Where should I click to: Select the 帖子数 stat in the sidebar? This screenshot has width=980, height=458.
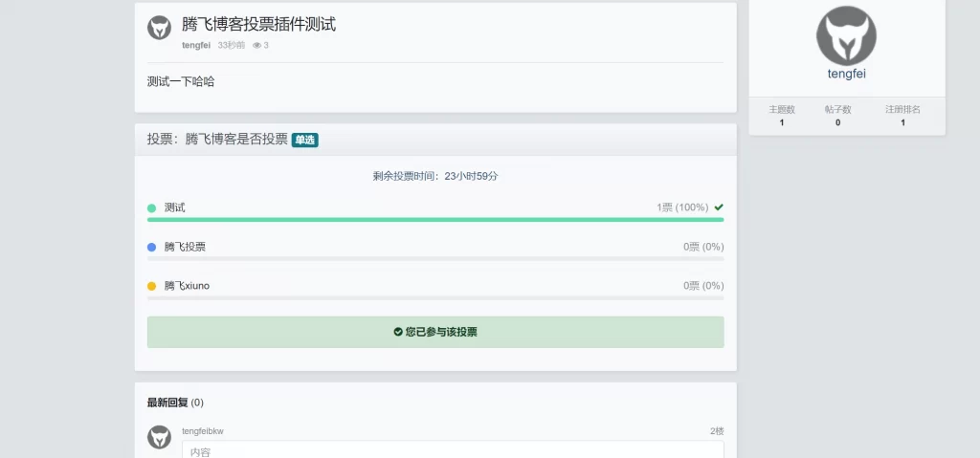coord(837,116)
